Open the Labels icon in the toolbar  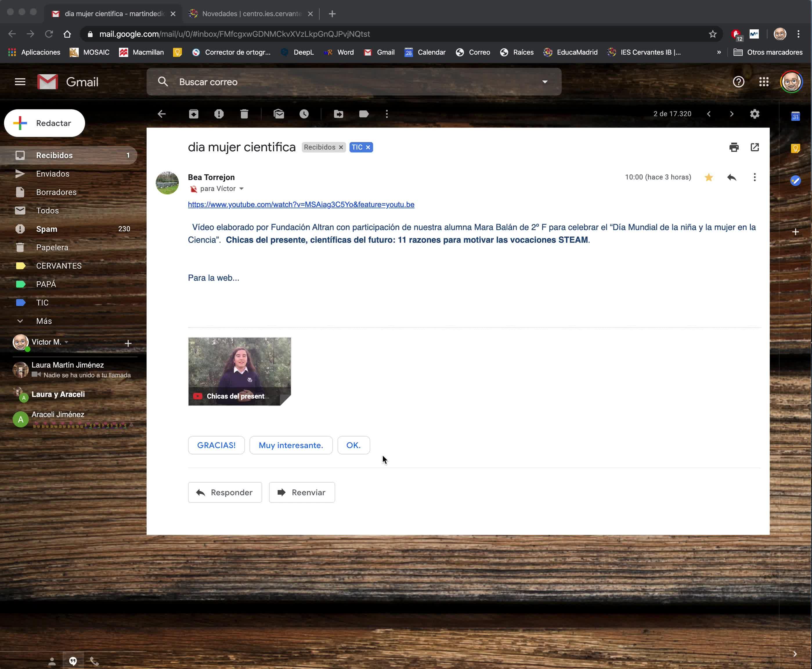364,114
